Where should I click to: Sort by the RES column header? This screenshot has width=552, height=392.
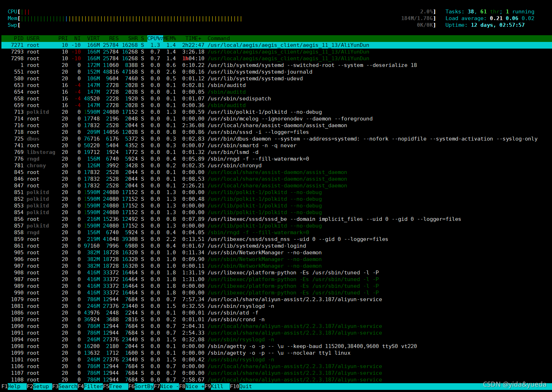point(114,38)
